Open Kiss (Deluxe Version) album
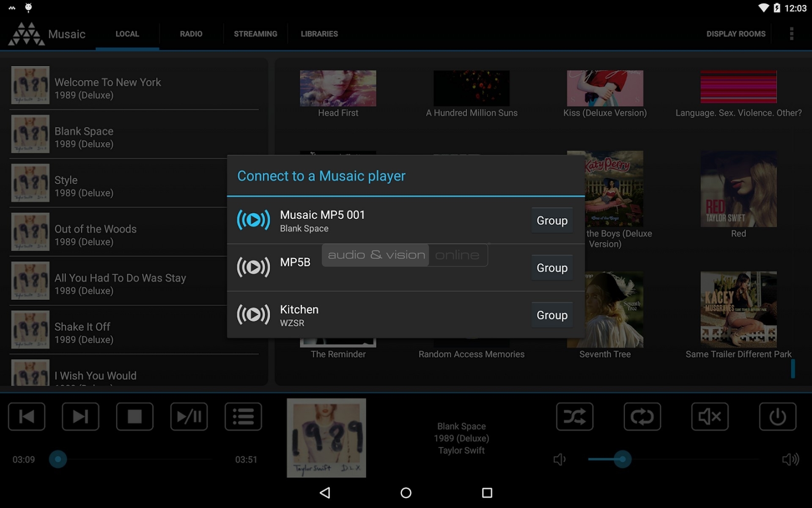Viewport: 812px width, 508px height. [x=605, y=88]
